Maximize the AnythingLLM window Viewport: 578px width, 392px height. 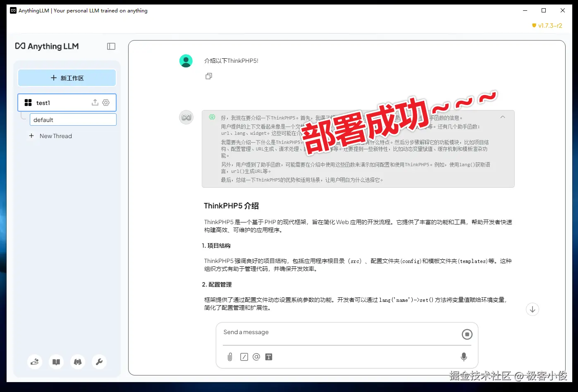click(x=544, y=10)
